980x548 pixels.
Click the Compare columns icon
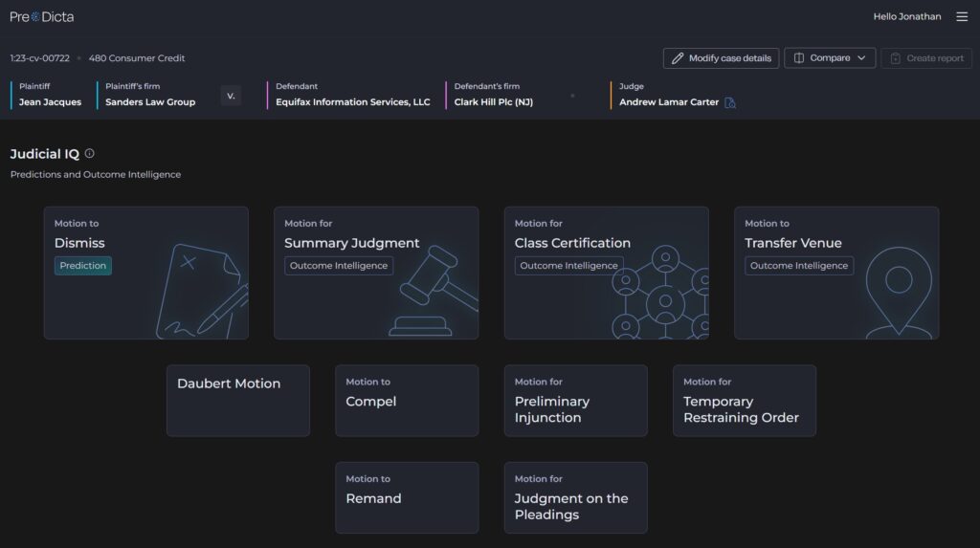[x=799, y=58]
